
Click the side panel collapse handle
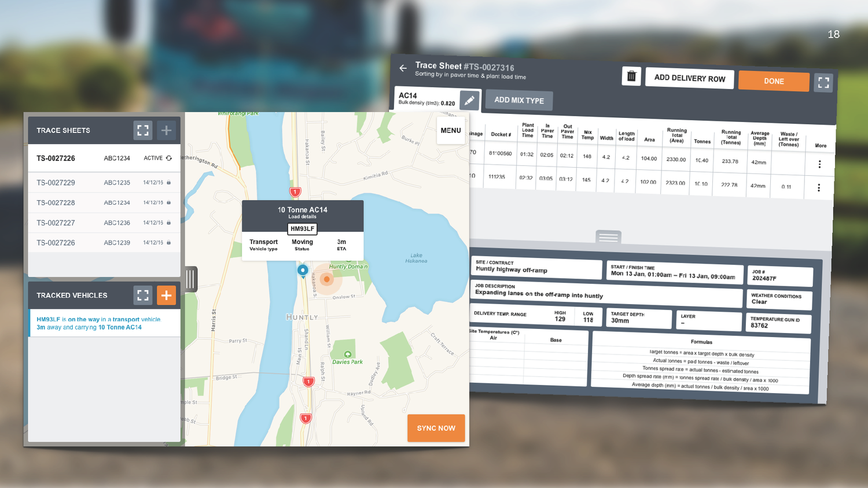click(x=191, y=279)
